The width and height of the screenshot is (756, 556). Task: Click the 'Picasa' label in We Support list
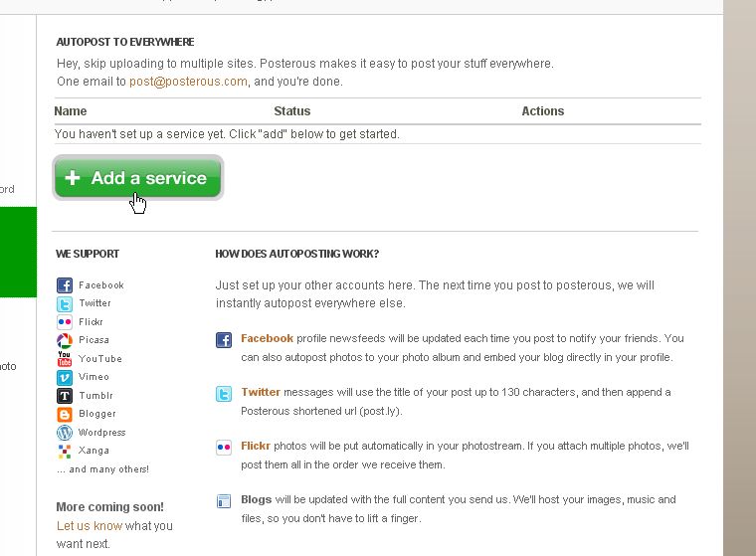click(x=94, y=340)
